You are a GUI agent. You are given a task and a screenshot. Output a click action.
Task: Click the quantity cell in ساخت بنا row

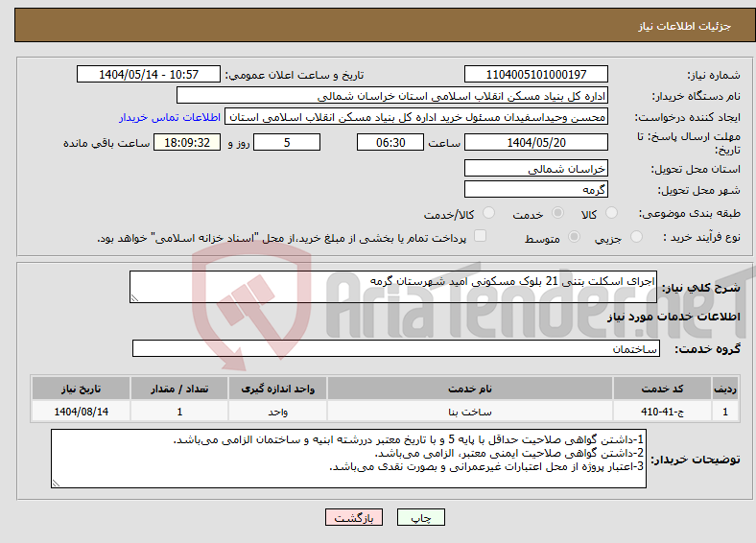click(179, 412)
